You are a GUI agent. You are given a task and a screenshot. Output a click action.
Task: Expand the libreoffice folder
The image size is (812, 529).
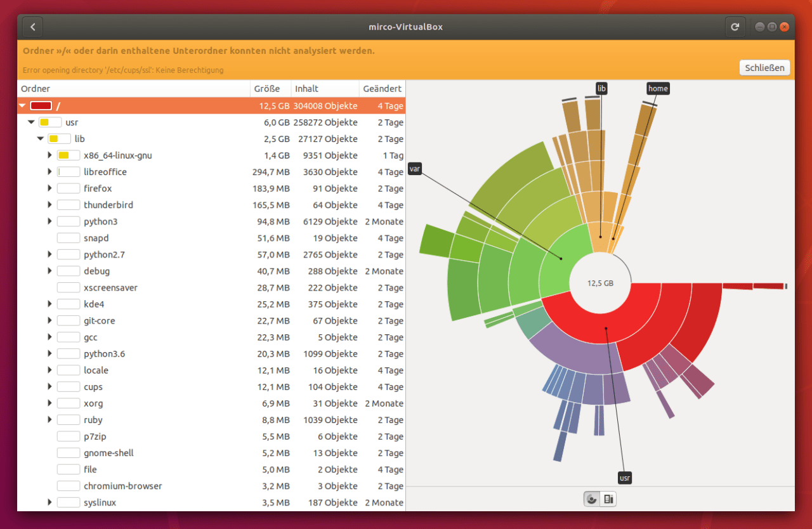coord(49,171)
